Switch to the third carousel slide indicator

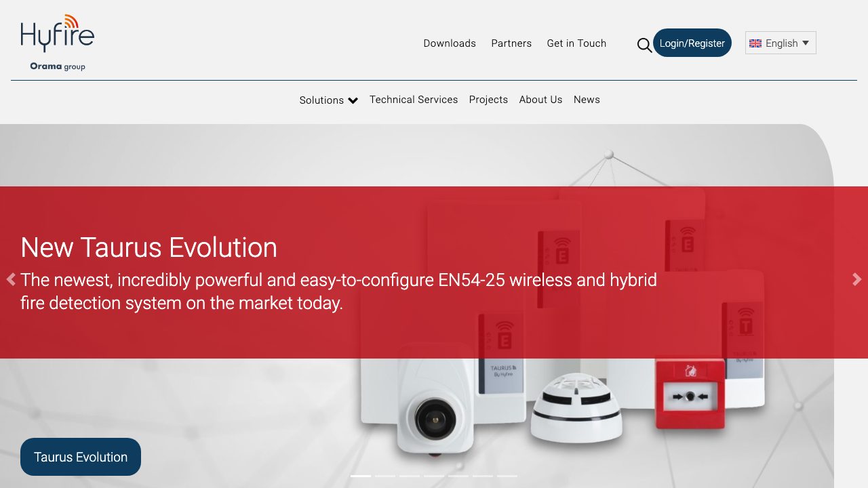click(410, 476)
